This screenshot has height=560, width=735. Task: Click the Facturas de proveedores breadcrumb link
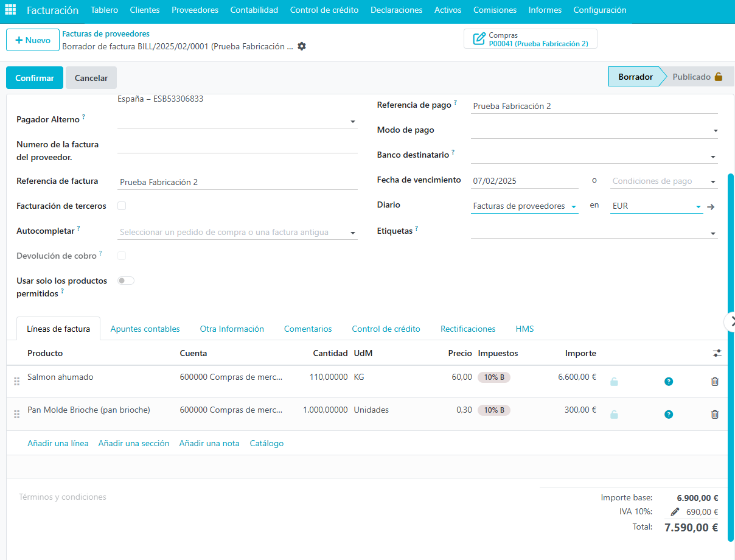pos(106,34)
